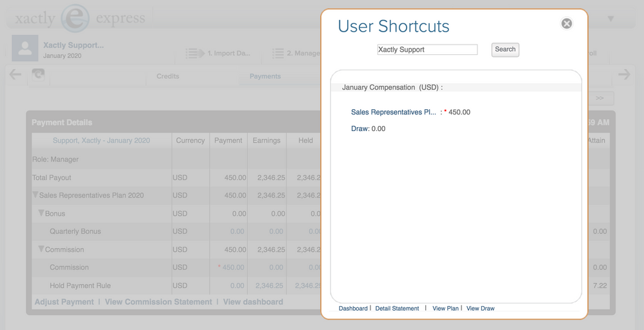Go forward with the right arrow

624,74
